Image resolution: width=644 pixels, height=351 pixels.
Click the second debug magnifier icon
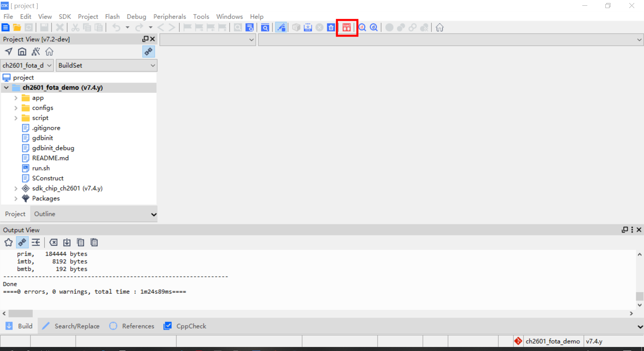[374, 28]
